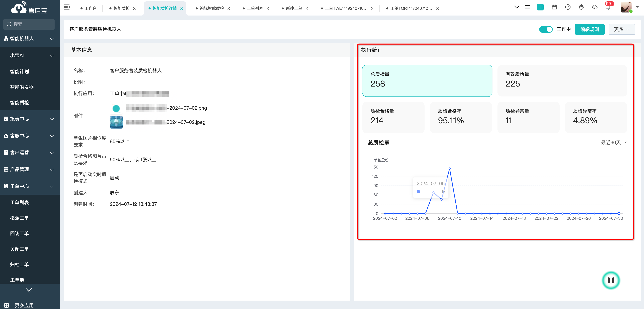The height and width of the screenshot is (309, 644).
Task: Close the 工单TQR1417240710 tab
Action: pyautogui.click(x=438, y=8)
